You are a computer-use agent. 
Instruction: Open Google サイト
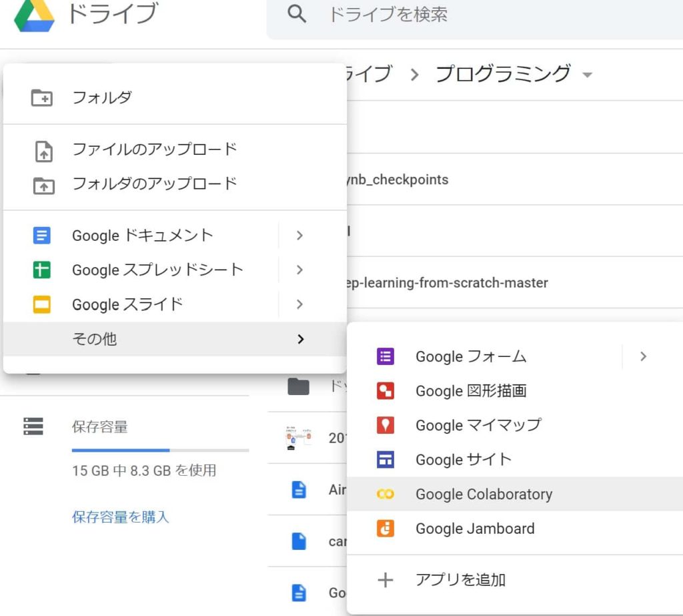click(x=463, y=459)
